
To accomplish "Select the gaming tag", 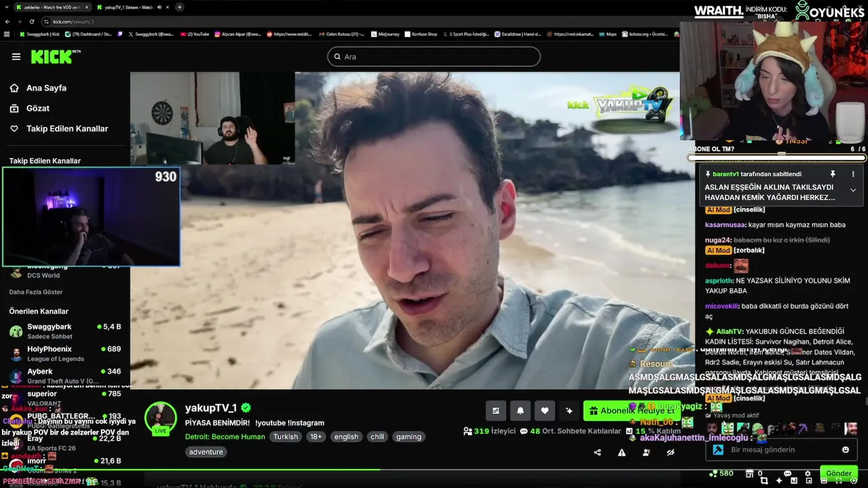I will [409, 436].
